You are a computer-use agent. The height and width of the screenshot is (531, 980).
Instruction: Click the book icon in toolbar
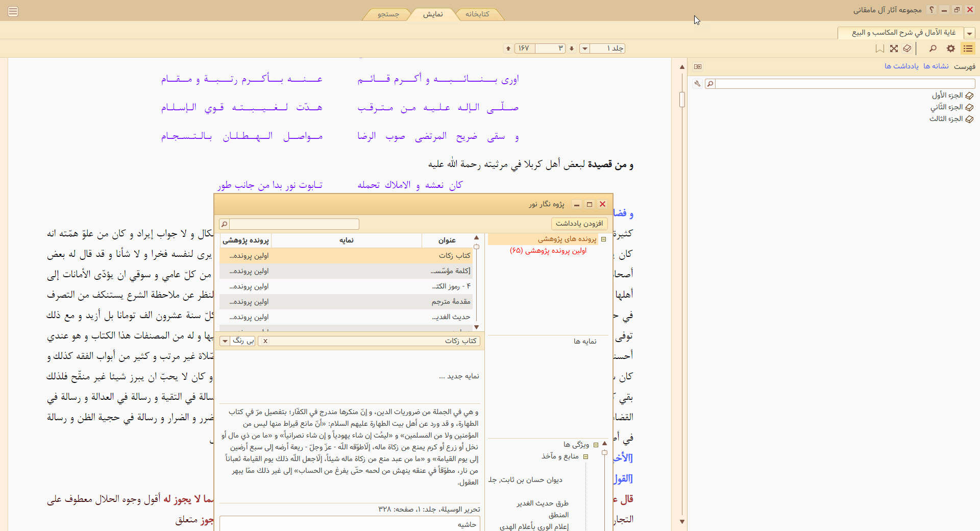click(x=907, y=49)
